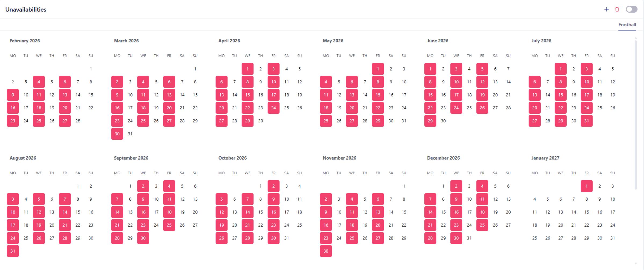This screenshot has width=644, height=270.
Task: Click September 2, 2026 unavailable day
Action: point(143,186)
